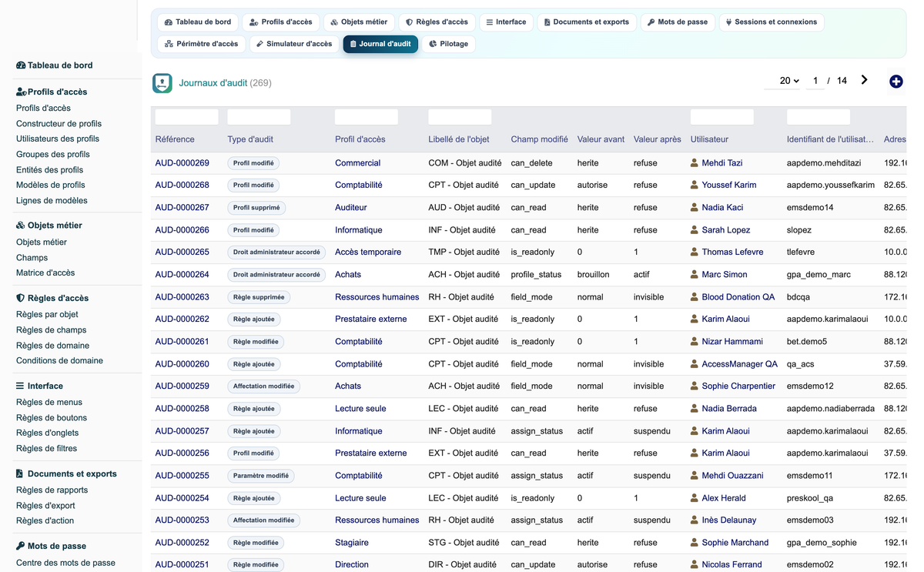Open the Auditeur access profile link
This screenshot has width=924, height=572.
(x=351, y=208)
